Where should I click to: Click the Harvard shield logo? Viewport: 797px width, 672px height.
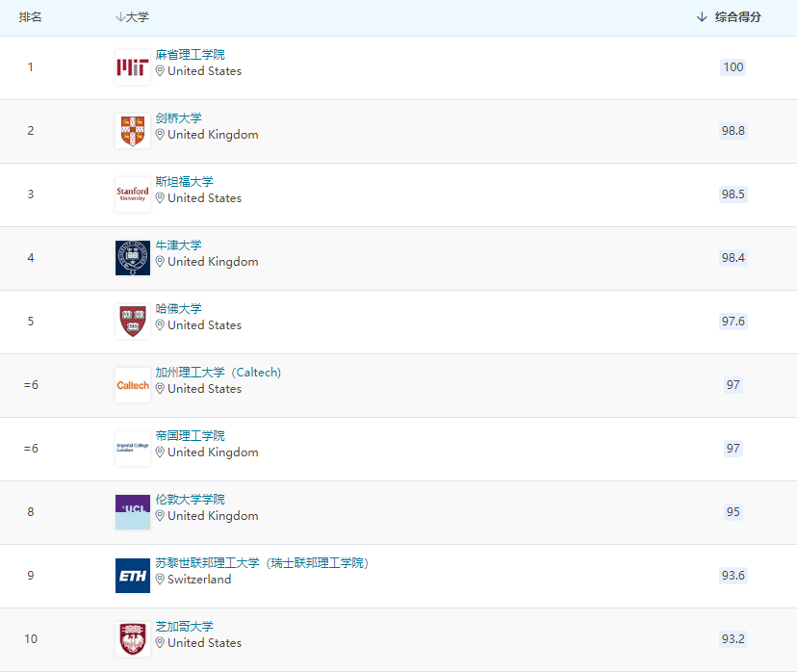click(x=132, y=322)
